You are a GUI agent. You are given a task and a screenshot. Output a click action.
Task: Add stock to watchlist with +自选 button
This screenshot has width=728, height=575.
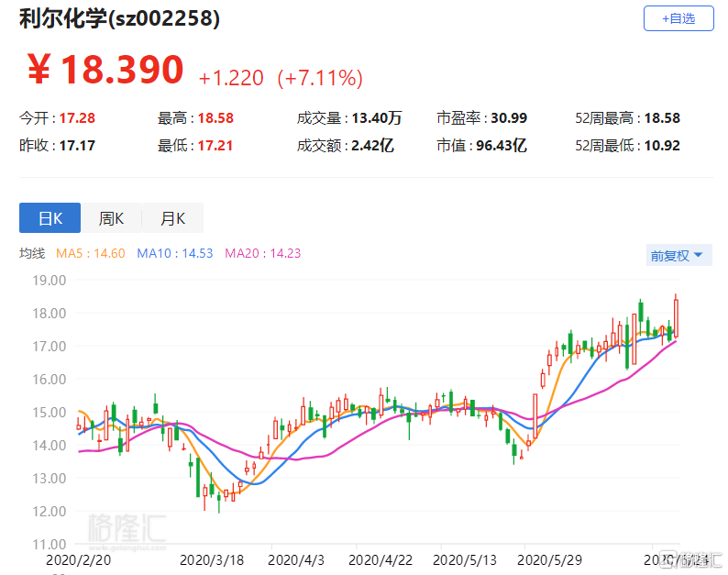coord(678,18)
